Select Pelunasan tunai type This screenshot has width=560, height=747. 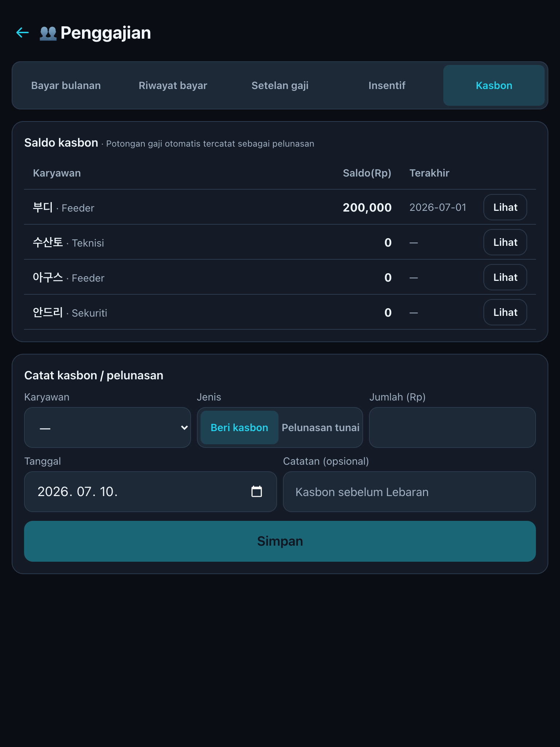click(320, 427)
